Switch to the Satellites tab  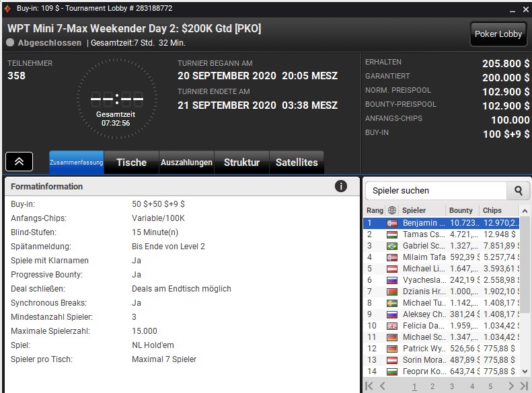tap(297, 163)
